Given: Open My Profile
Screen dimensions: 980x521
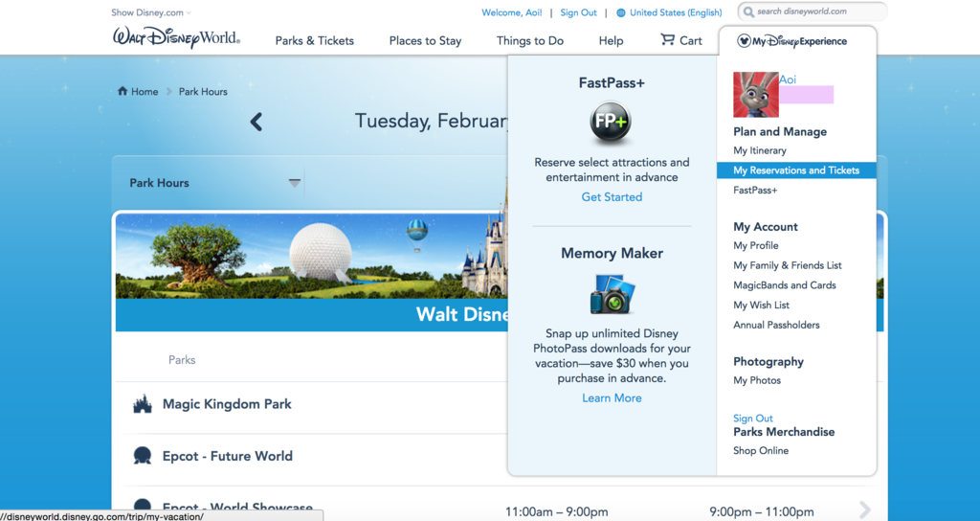Looking at the screenshot, I should pyautogui.click(x=756, y=245).
